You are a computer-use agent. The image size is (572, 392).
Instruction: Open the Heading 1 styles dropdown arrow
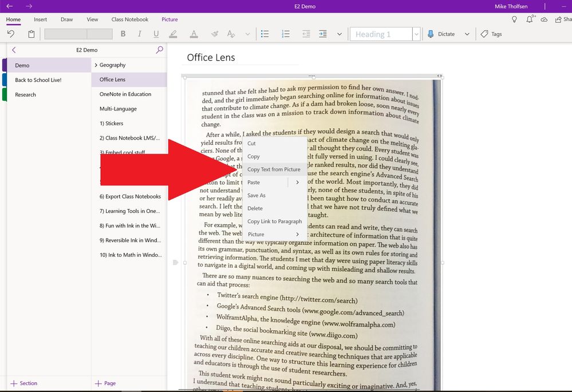coord(416,34)
